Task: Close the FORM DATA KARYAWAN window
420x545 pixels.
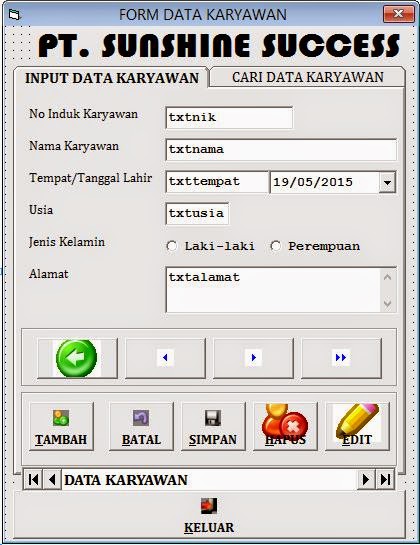Action: click(x=398, y=14)
